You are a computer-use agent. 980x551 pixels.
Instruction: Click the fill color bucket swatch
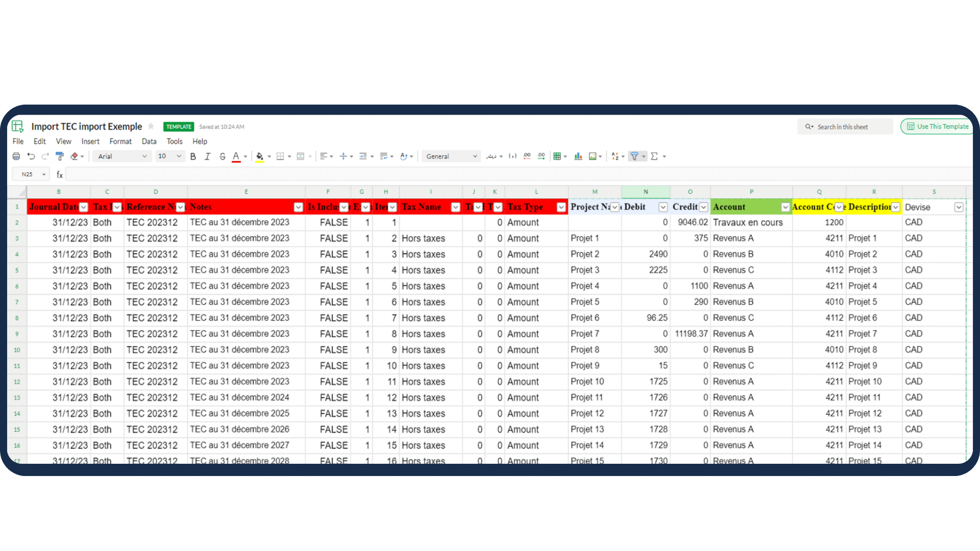pyautogui.click(x=259, y=157)
